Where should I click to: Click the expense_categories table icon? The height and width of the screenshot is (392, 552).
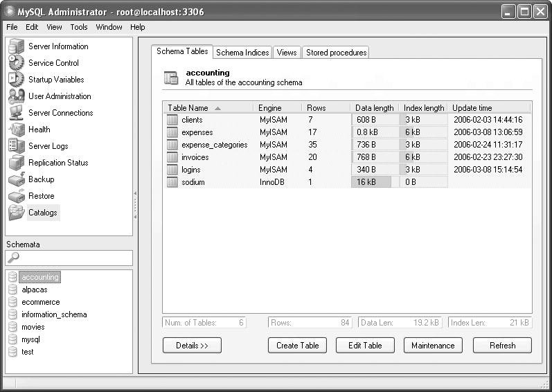click(172, 145)
